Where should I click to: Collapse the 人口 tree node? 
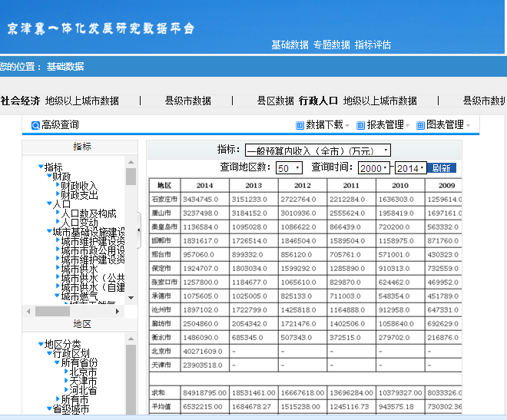click(x=49, y=204)
